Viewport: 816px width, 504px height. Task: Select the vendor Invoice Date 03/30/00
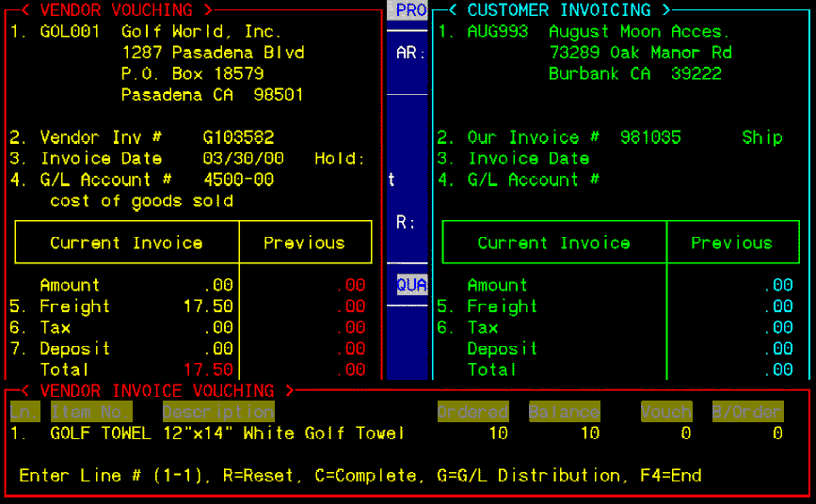coord(243,159)
